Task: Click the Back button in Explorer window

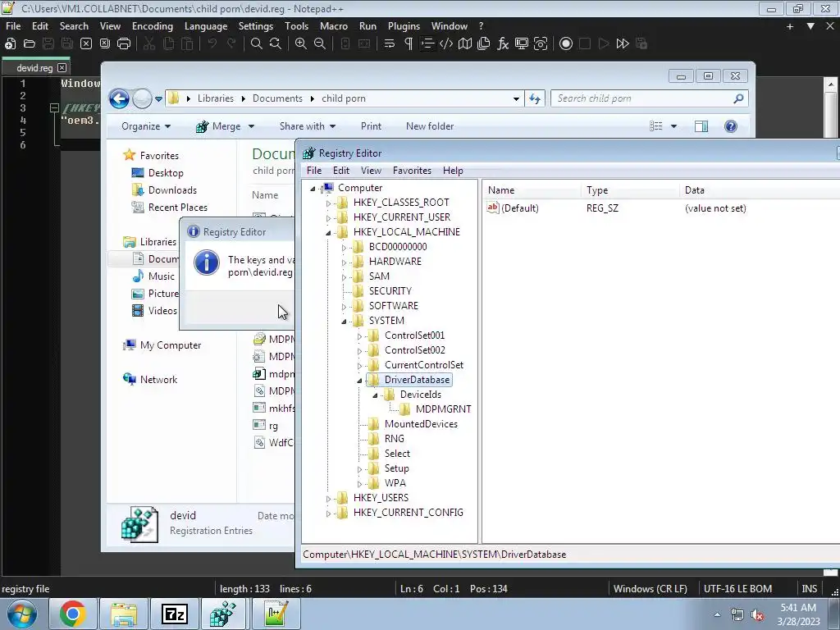Action: pyautogui.click(x=119, y=98)
